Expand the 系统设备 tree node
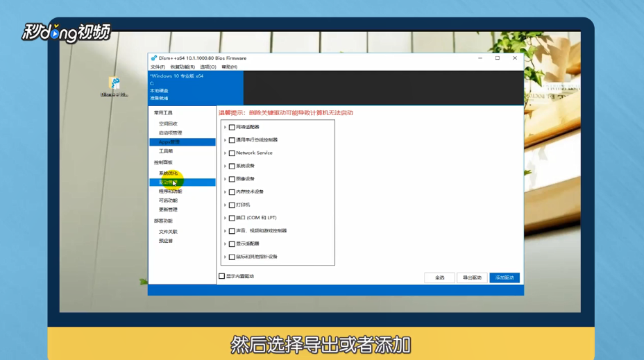The width and height of the screenshot is (644, 360). [225, 166]
